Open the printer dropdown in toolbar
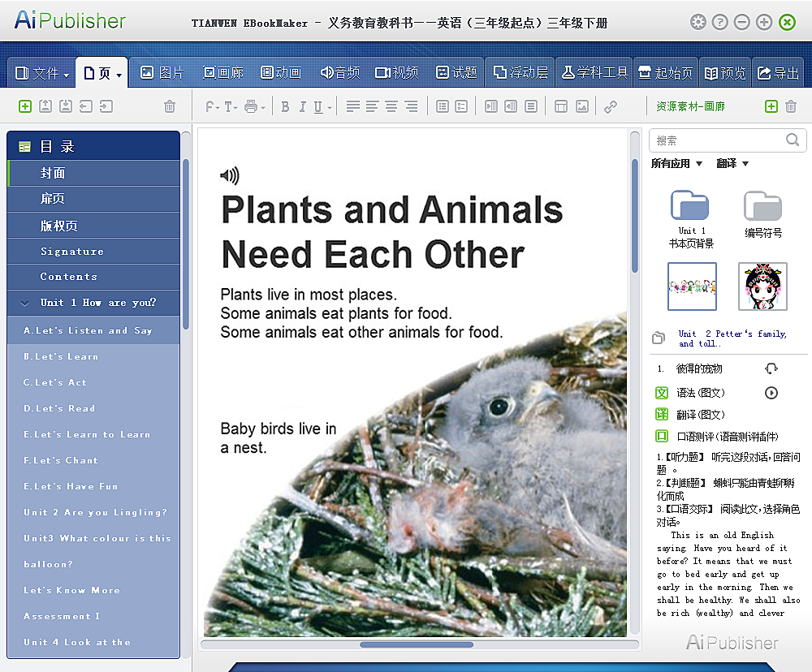 254,106
